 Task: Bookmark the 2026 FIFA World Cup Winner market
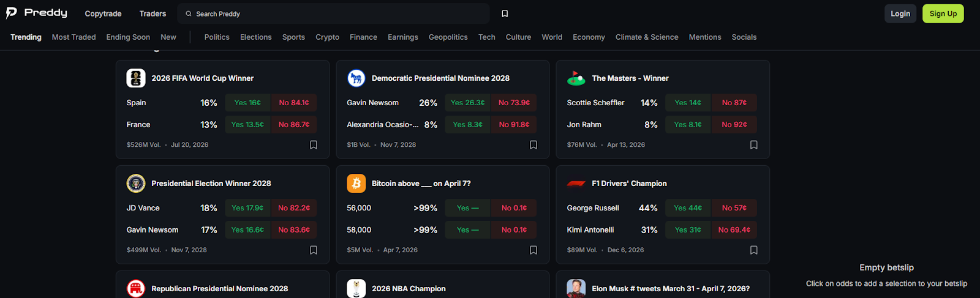pos(314,145)
